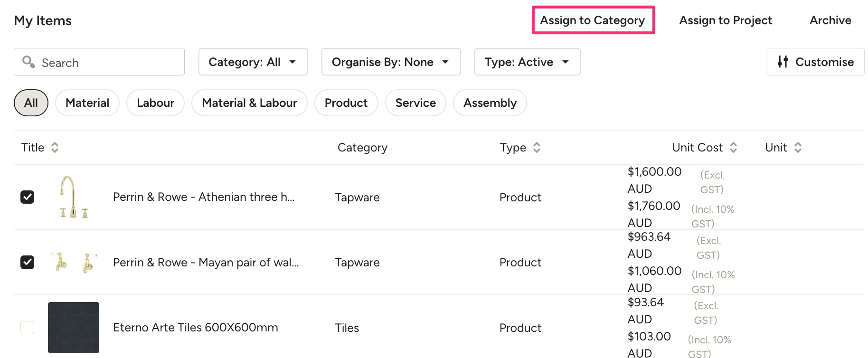Open the Category: All dropdown
The height and width of the screenshot is (358, 868).
coord(253,62)
